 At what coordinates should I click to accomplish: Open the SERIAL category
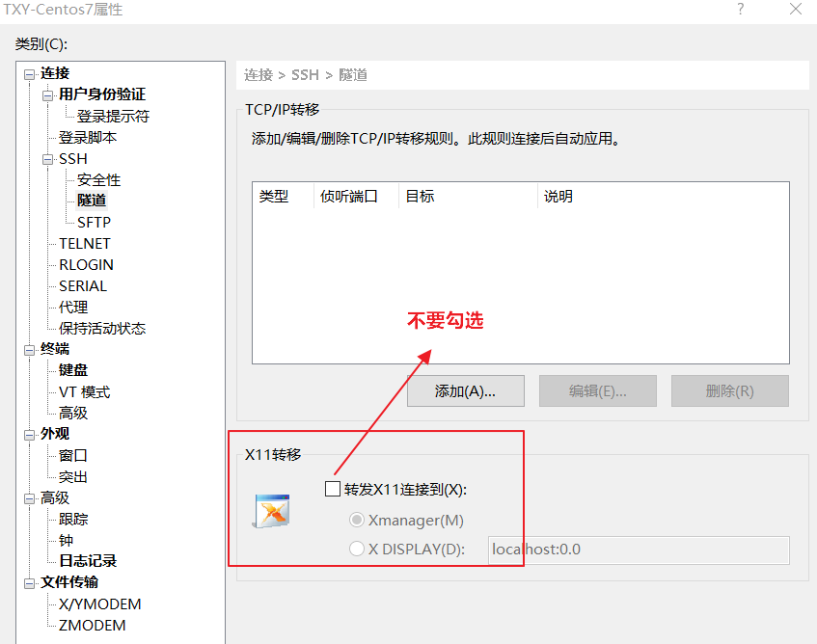(x=83, y=286)
